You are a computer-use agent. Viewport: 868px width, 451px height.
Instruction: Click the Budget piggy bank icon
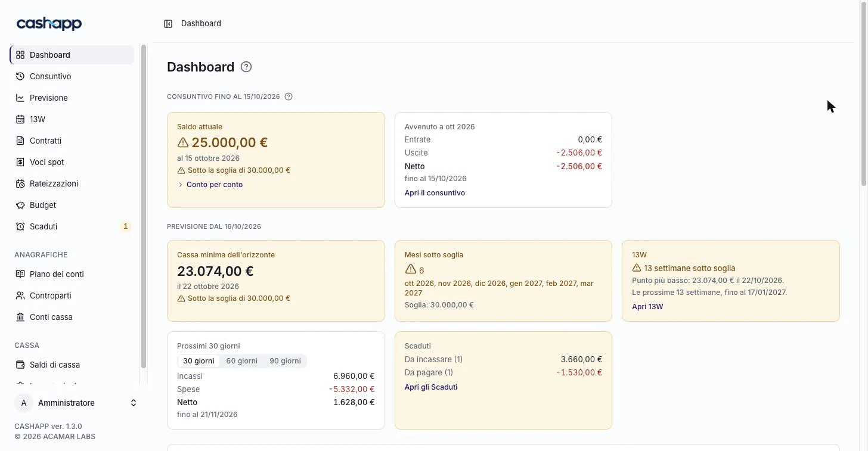[x=20, y=205]
